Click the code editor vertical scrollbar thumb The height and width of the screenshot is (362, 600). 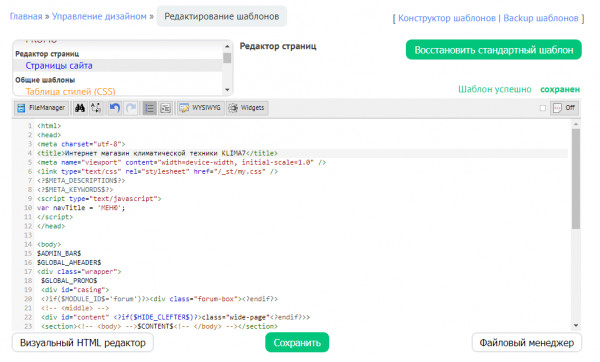coord(576,179)
